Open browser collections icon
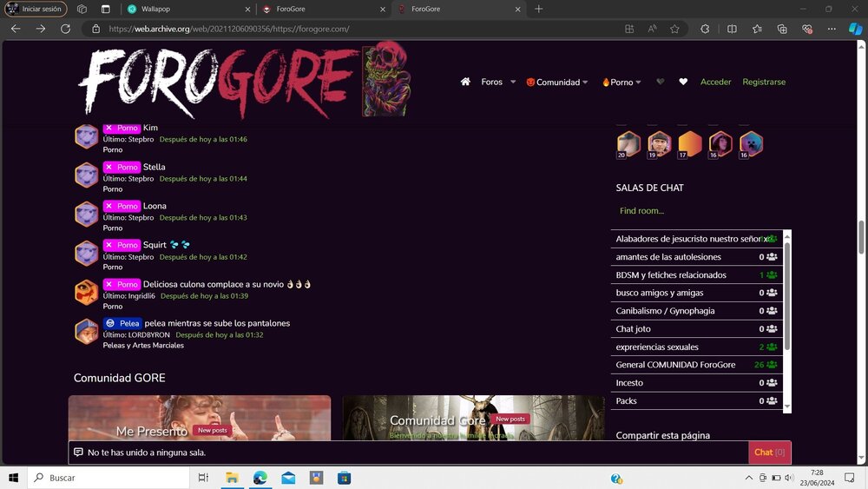Image resolution: width=868 pixels, height=489 pixels. point(782,29)
